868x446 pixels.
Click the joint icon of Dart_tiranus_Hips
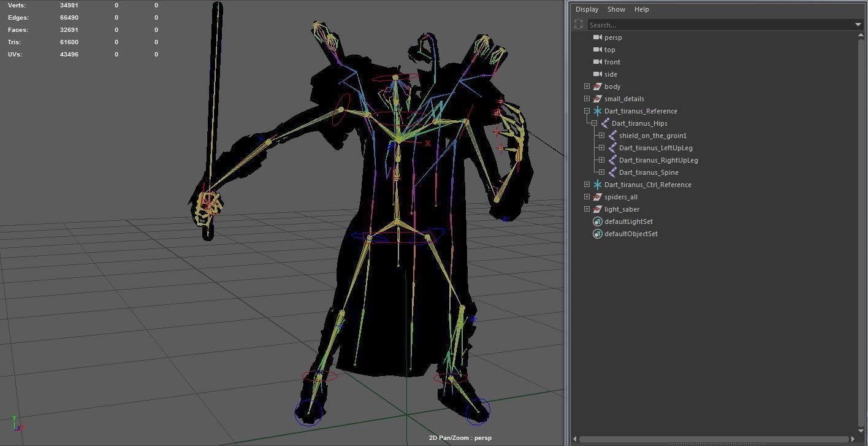coord(605,123)
